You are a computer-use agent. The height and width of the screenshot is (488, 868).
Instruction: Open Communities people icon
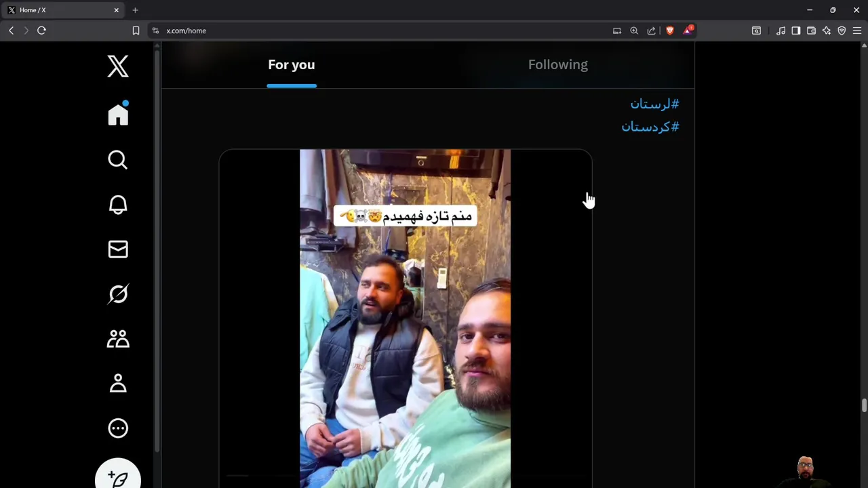click(118, 339)
